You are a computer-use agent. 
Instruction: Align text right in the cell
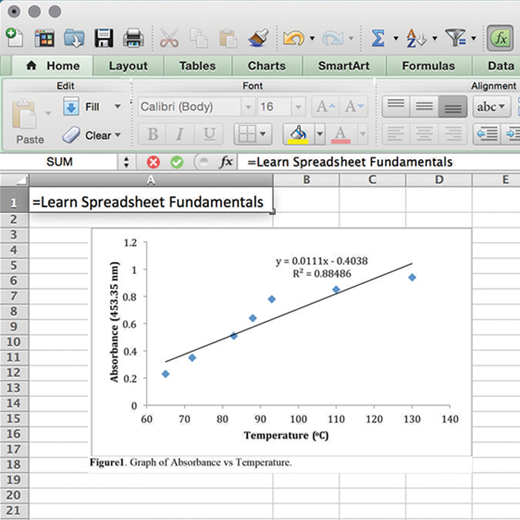click(452, 134)
